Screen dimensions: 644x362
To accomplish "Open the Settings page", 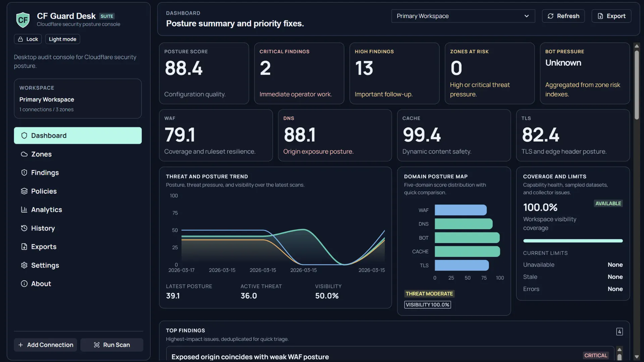I will pyautogui.click(x=78, y=265).
